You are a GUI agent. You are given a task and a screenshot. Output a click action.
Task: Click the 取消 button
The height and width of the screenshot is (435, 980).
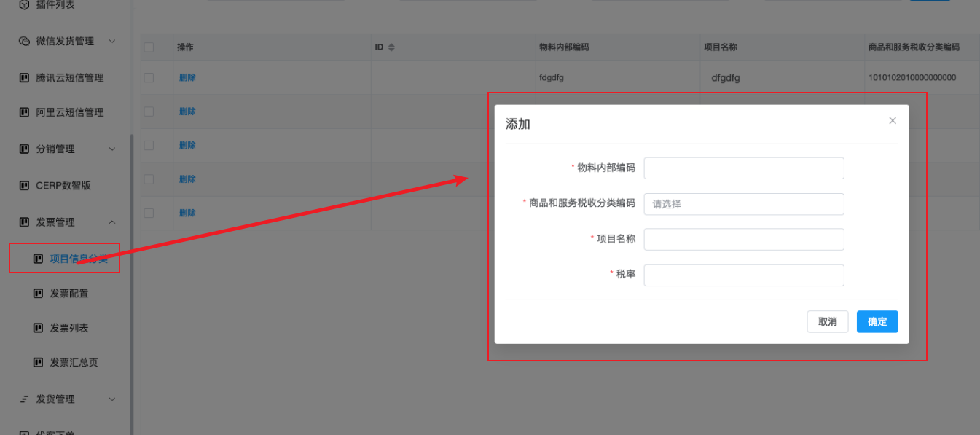tap(827, 322)
